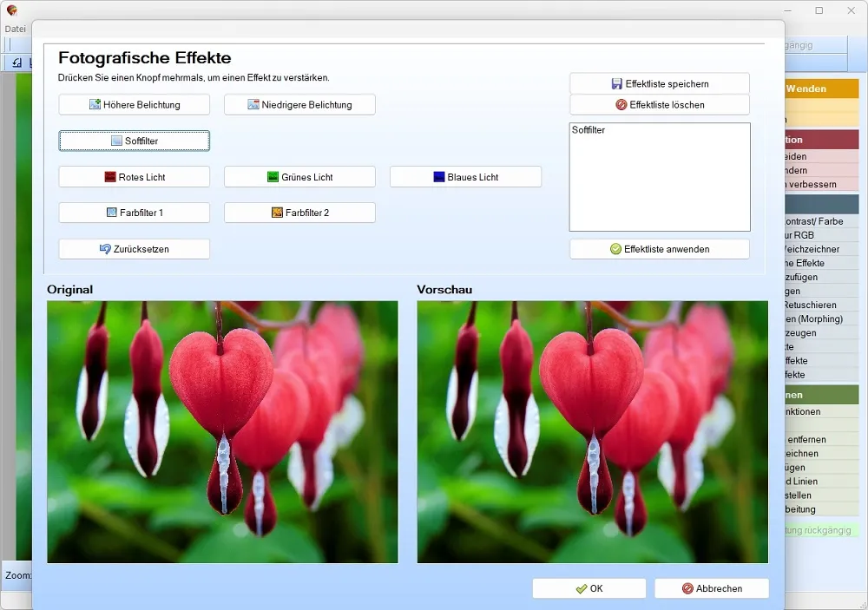Image resolution: width=868 pixels, height=610 pixels.
Task: Click the Softfilter button
Action: tap(134, 141)
